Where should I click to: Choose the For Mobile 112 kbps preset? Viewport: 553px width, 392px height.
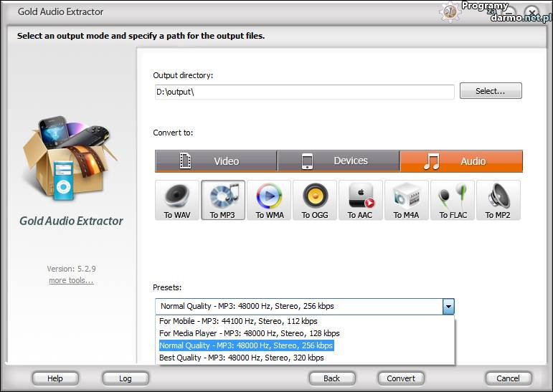[238, 321]
